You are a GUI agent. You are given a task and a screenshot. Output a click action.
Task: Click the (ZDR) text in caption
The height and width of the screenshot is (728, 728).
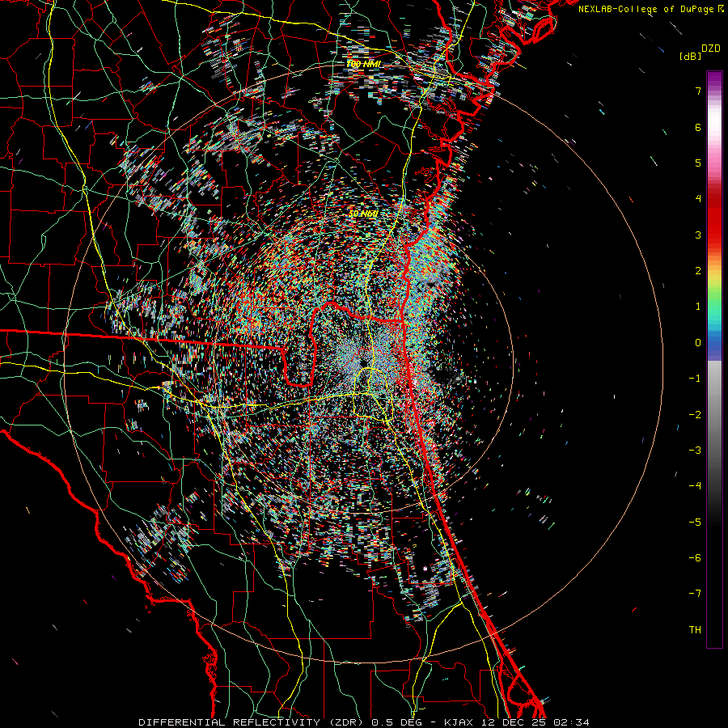(346, 722)
